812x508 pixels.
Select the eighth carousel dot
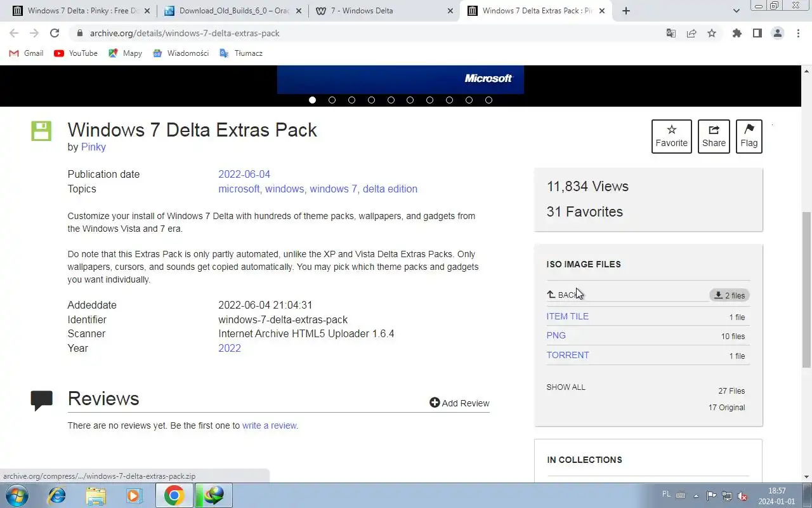click(449, 100)
